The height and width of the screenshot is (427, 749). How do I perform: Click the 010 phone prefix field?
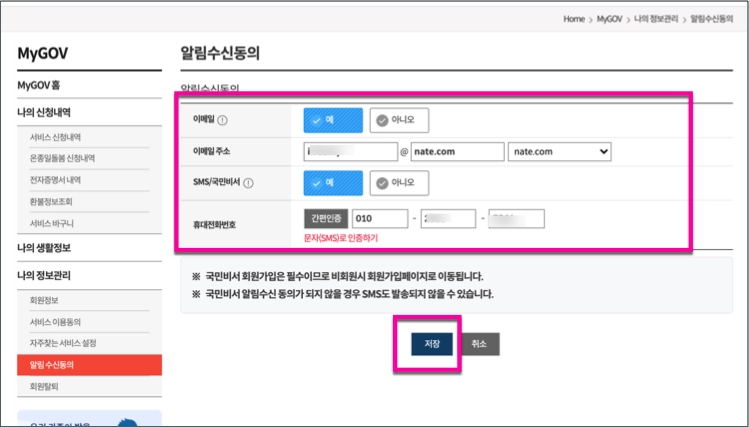pyautogui.click(x=380, y=219)
